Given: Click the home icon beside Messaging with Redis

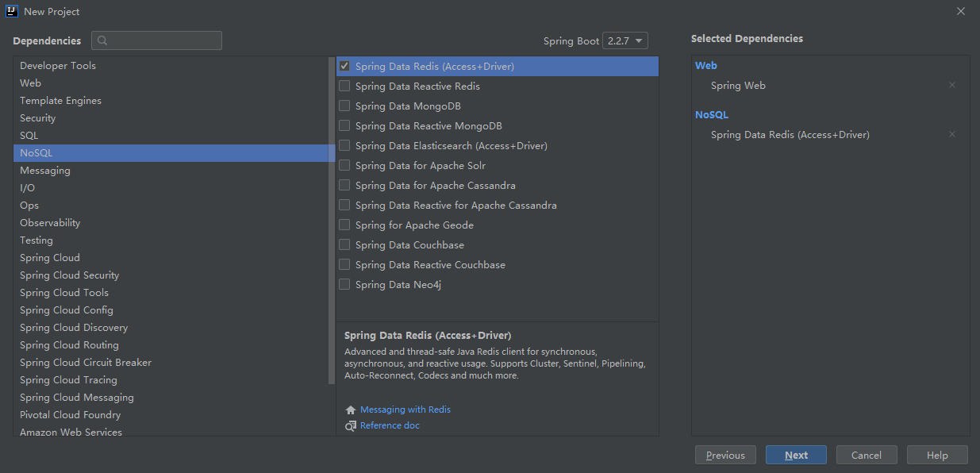Looking at the screenshot, I should pos(351,410).
